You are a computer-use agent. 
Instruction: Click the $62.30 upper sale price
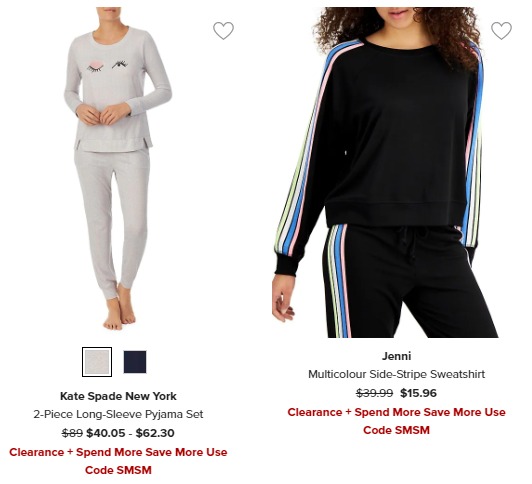[x=155, y=433]
